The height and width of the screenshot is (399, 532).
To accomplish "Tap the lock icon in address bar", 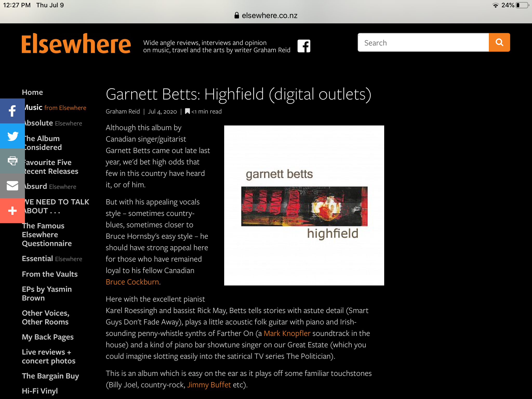I will (236, 15).
